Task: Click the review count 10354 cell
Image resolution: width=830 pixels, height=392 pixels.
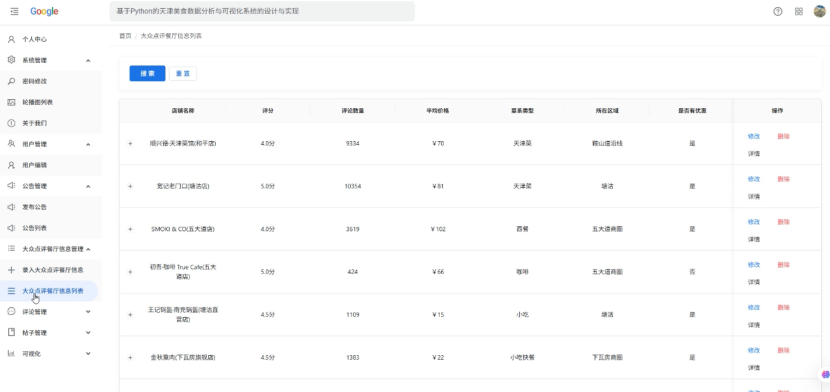Action: (353, 186)
